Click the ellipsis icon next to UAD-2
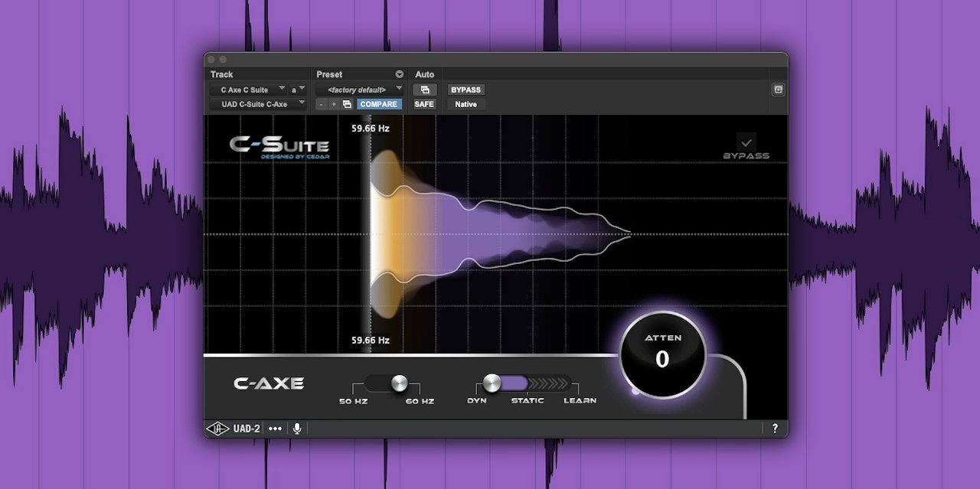Image resolution: width=980 pixels, height=489 pixels. click(275, 429)
